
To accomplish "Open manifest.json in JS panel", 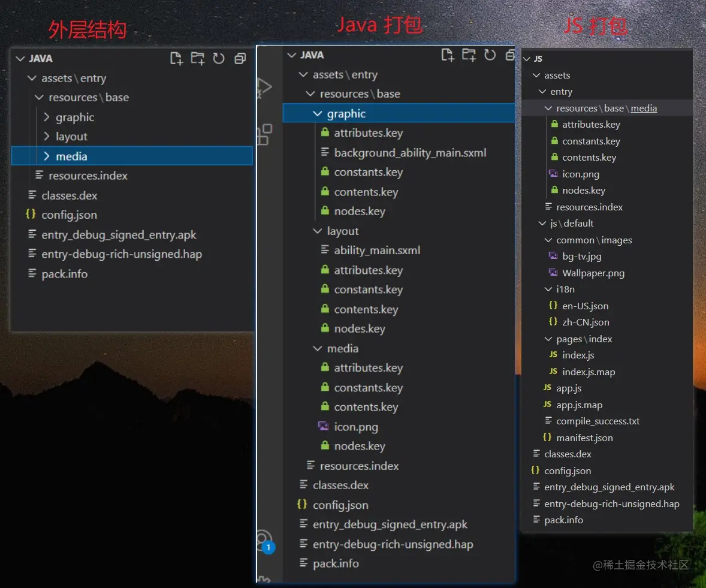I will (584, 438).
